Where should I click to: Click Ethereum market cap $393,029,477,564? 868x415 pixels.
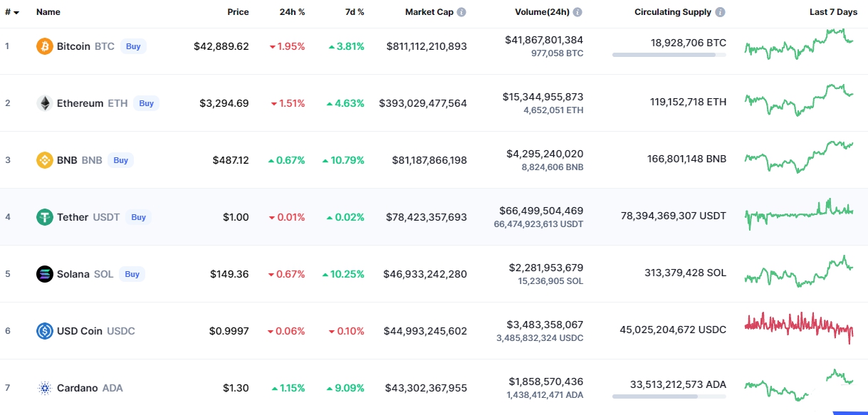(x=423, y=103)
